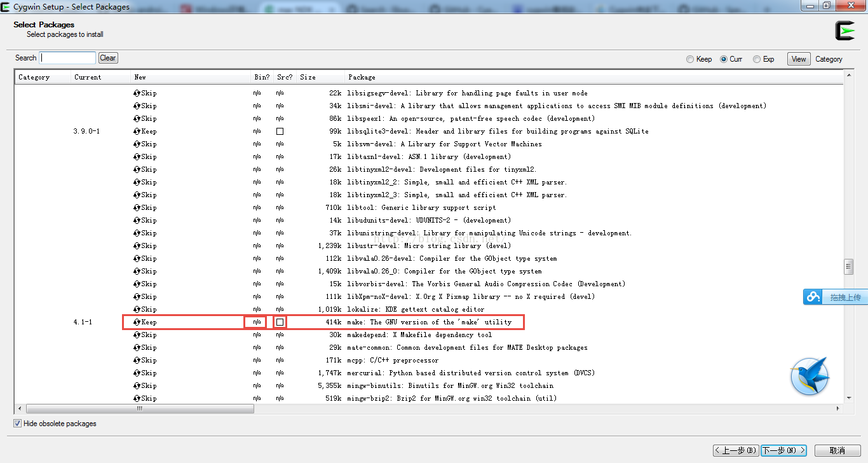
Task: Click the Skip icon for libtinyxml2-devel
Action: (137, 169)
